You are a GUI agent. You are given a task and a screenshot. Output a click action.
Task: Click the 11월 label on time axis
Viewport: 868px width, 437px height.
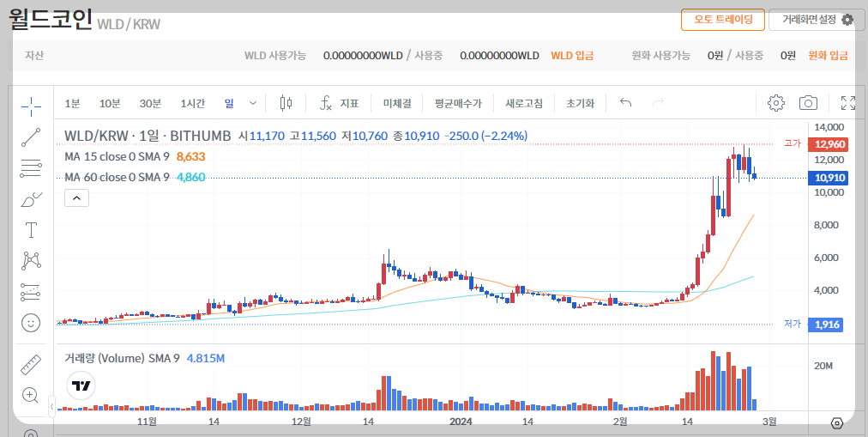point(146,422)
